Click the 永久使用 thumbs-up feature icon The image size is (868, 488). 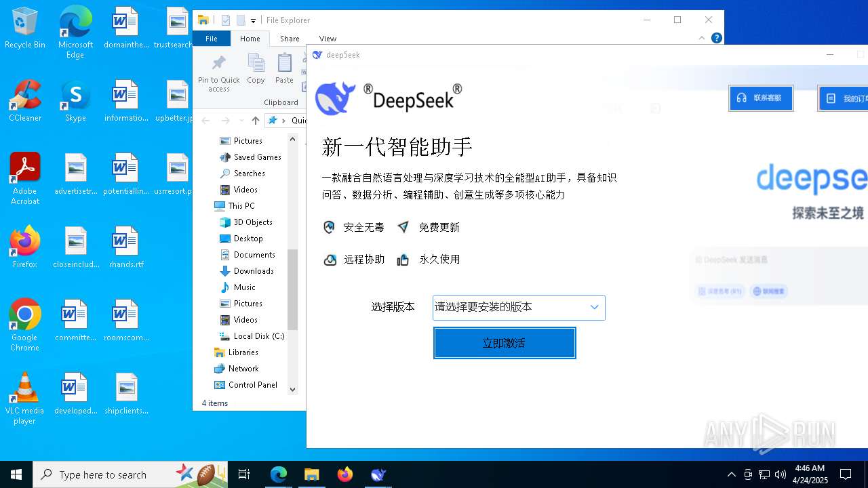pyautogui.click(x=403, y=260)
